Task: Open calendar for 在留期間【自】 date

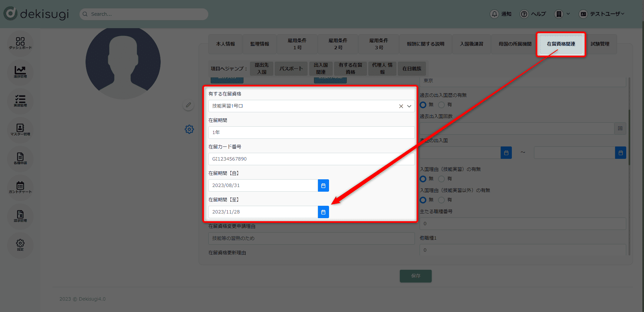Action: [x=323, y=186]
